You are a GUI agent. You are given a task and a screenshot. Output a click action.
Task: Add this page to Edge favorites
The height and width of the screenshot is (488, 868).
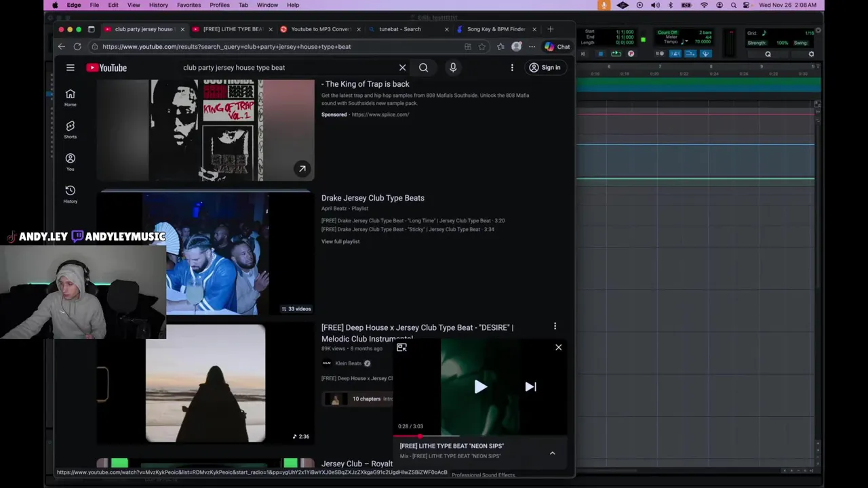(482, 47)
